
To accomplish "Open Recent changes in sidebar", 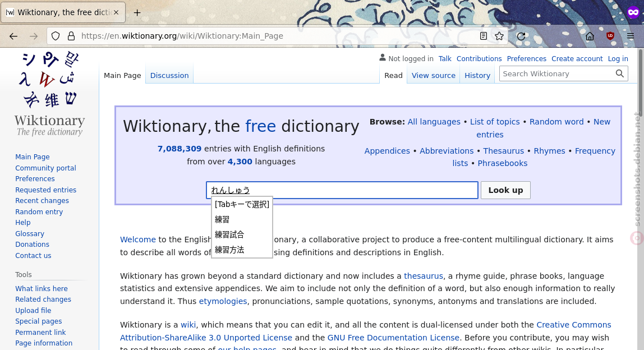I will (x=42, y=201).
